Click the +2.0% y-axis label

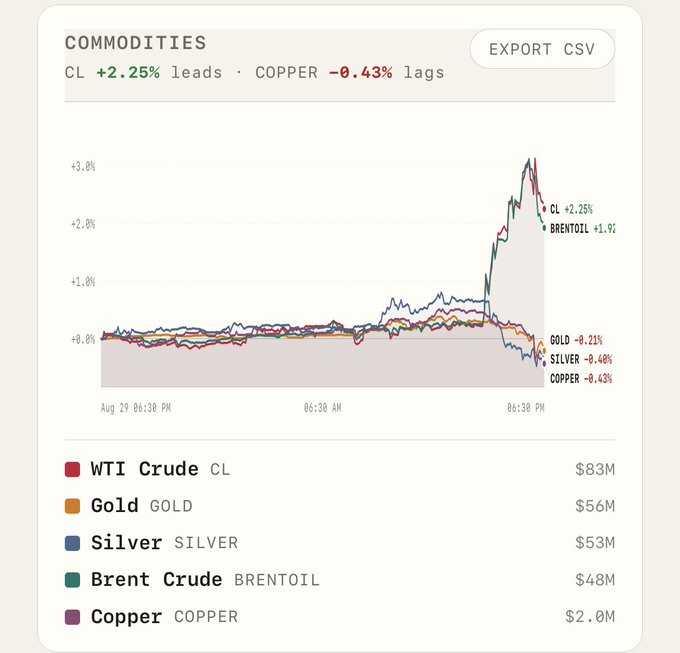83,224
